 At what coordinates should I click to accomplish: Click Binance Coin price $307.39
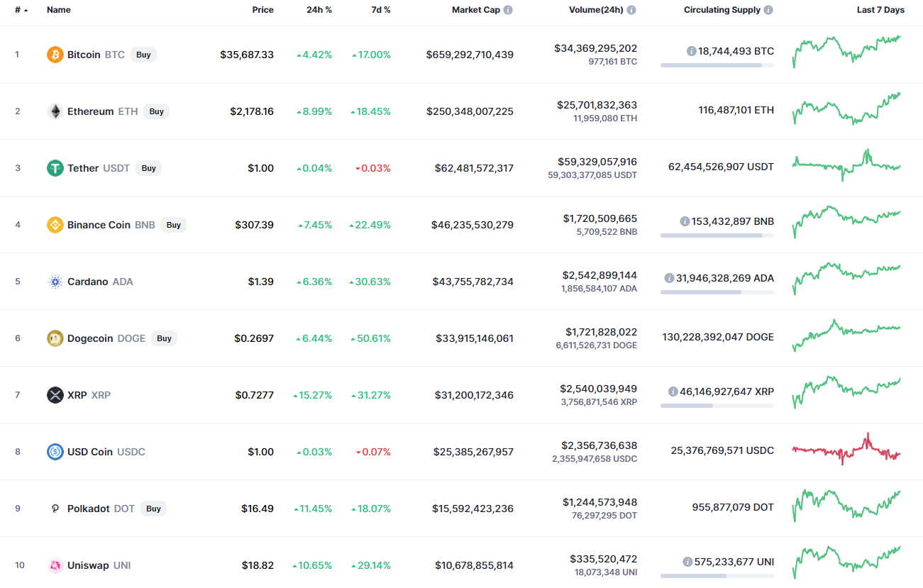pyautogui.click(x=254, y=225)
